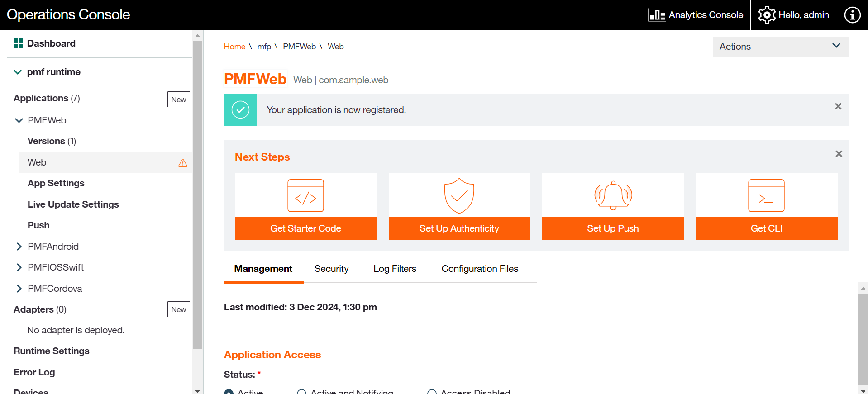Click the starter code brackets icon
Screen dimensions: 868x394
coord(305,195)
